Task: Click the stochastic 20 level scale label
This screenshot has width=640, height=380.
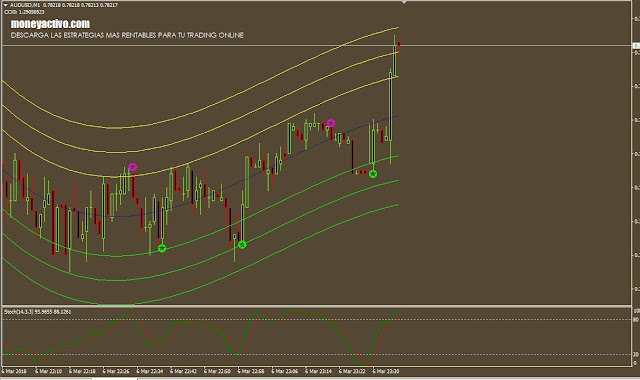Action: pos(636,354)
